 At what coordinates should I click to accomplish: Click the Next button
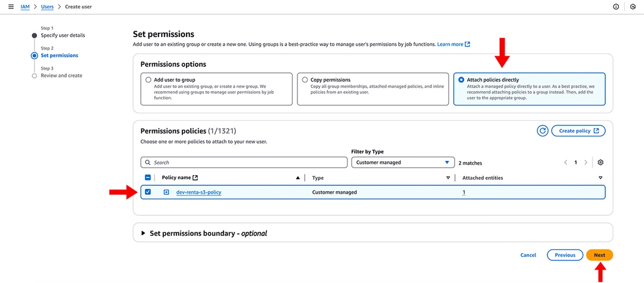600,255
